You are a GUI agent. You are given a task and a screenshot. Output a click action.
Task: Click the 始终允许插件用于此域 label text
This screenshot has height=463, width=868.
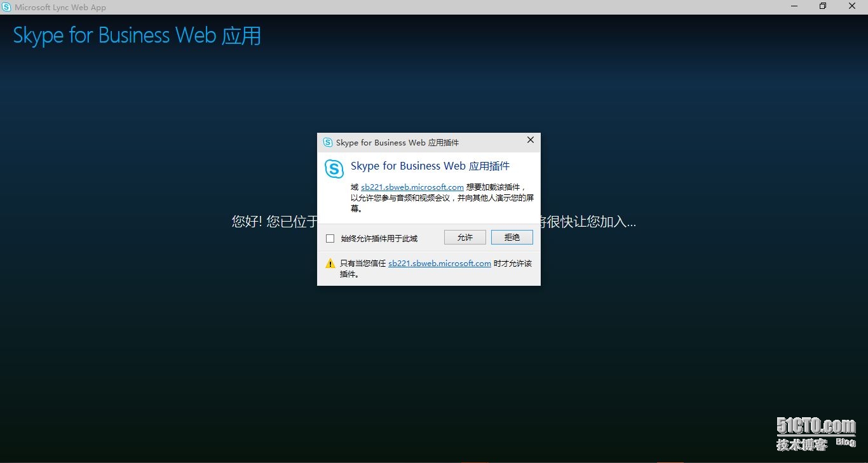tap(379, 238)
